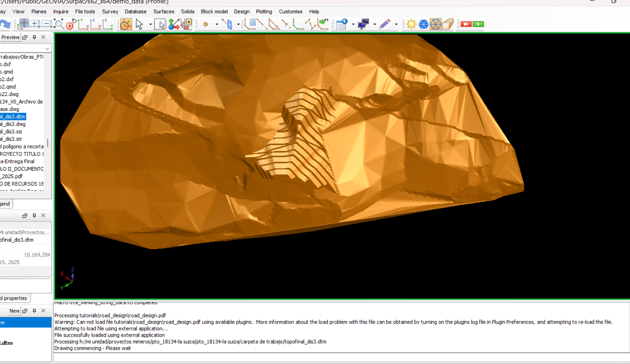This screenshot has height=364, width=630.
Task: Open the file filter combo box dropdown
Action: click(x=47, y=49)
